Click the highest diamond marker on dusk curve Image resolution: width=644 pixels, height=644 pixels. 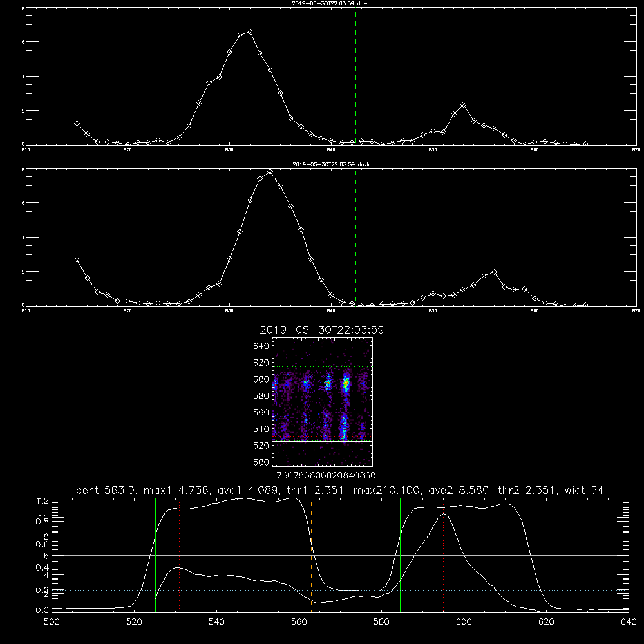pyautogui.click(x=270, y=172)
